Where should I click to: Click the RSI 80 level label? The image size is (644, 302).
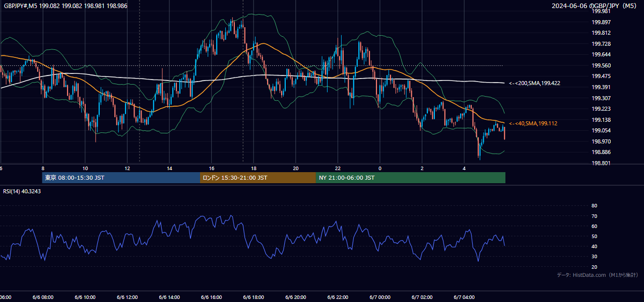(594, 206)
